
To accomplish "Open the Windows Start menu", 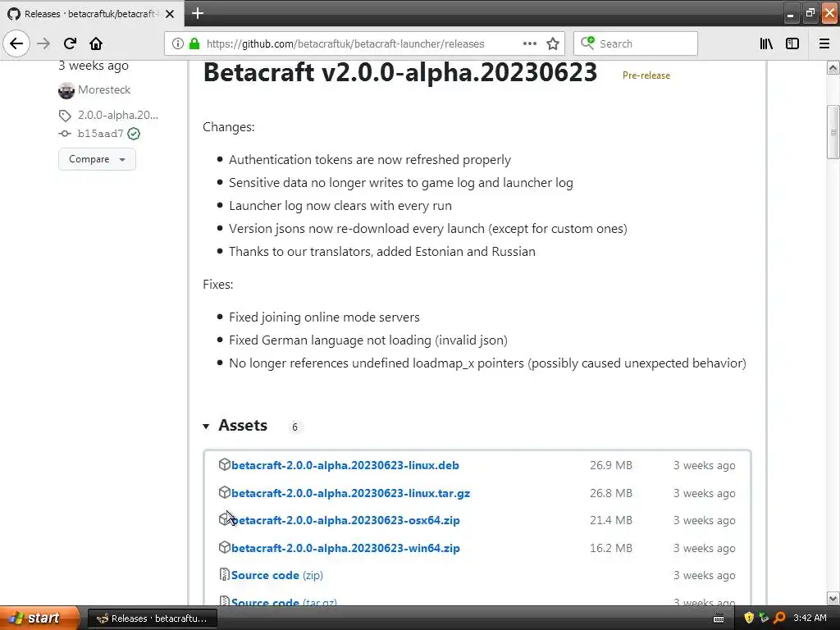I will tap(39, 618).
